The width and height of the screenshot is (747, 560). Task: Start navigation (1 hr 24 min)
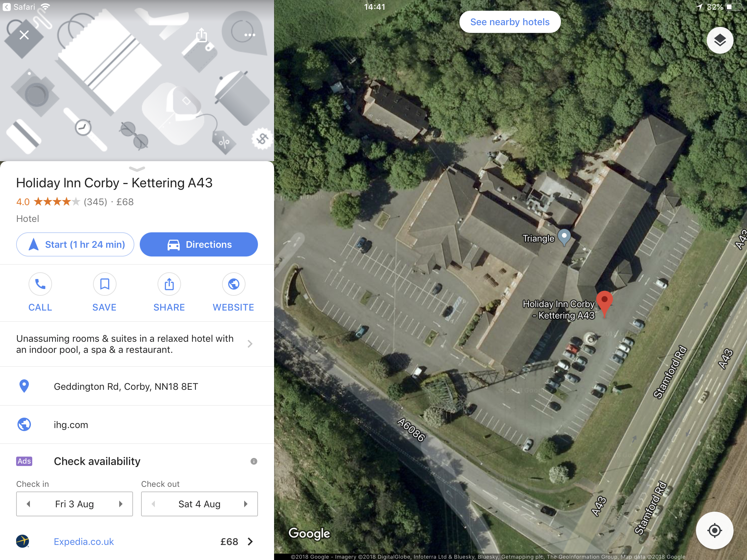(x=75, y=244)
